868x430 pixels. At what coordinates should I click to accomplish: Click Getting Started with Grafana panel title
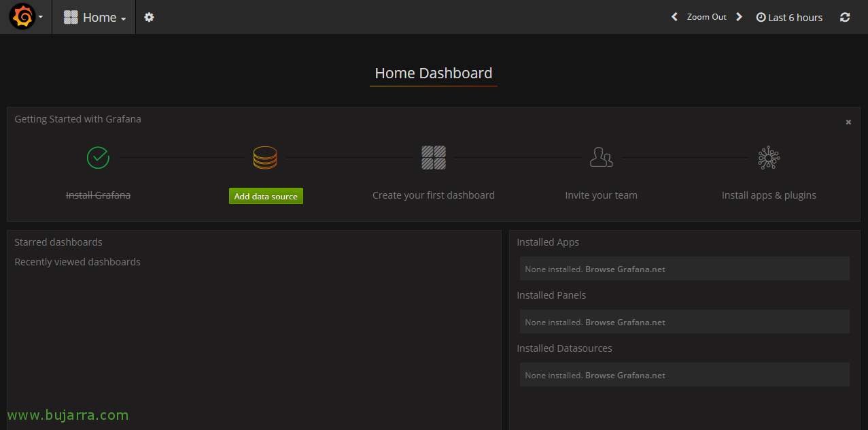78,119
